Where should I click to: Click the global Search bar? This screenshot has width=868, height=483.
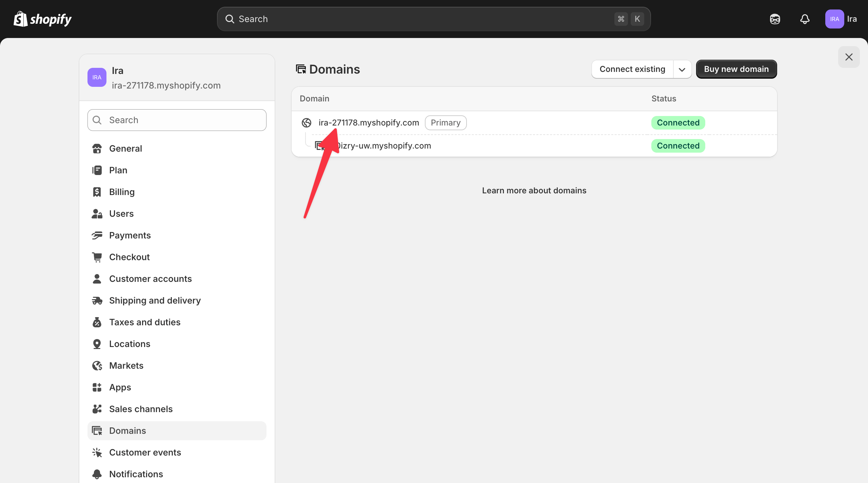click(434, 19)
